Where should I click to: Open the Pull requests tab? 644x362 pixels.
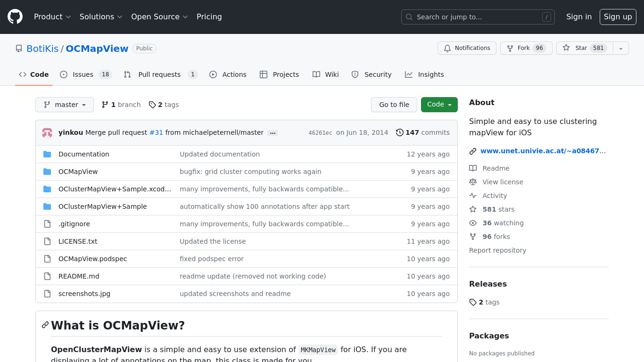[160, 74]
